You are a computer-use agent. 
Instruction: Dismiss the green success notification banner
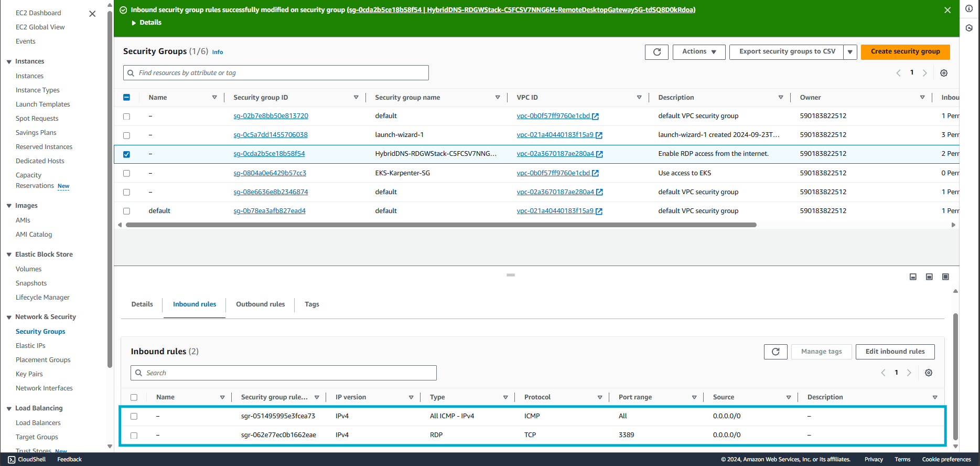(947, 10)
